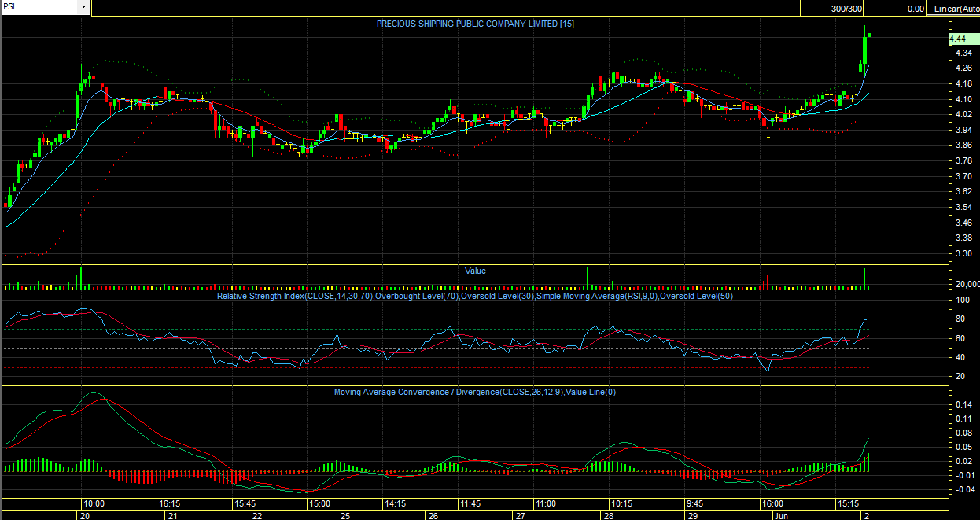Click the 10:00 time axis marker
980x520 pixels.
(x=94, y=503)
